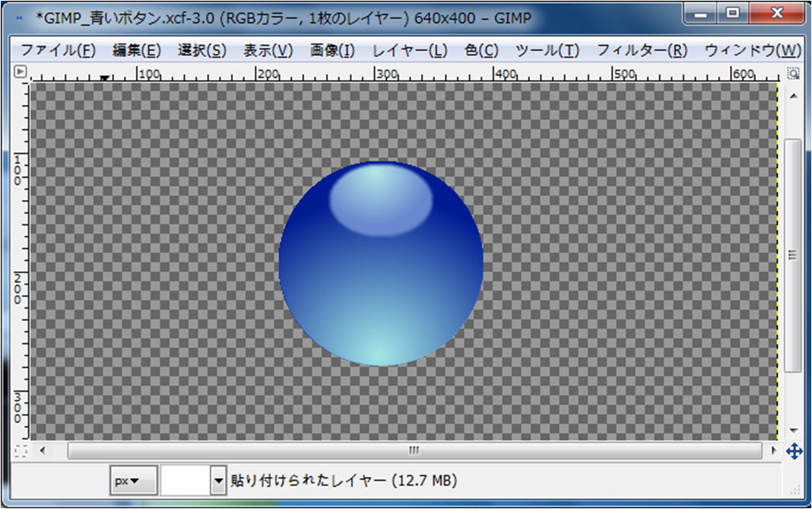Click the vertical scrollbar down arrow
Viewport: 812px width, 509px height.
[x=793, y=430]
